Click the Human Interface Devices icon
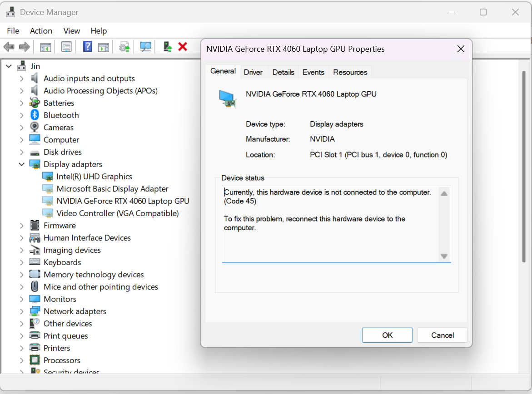532x394 pixels. click(x=35, y=238)
